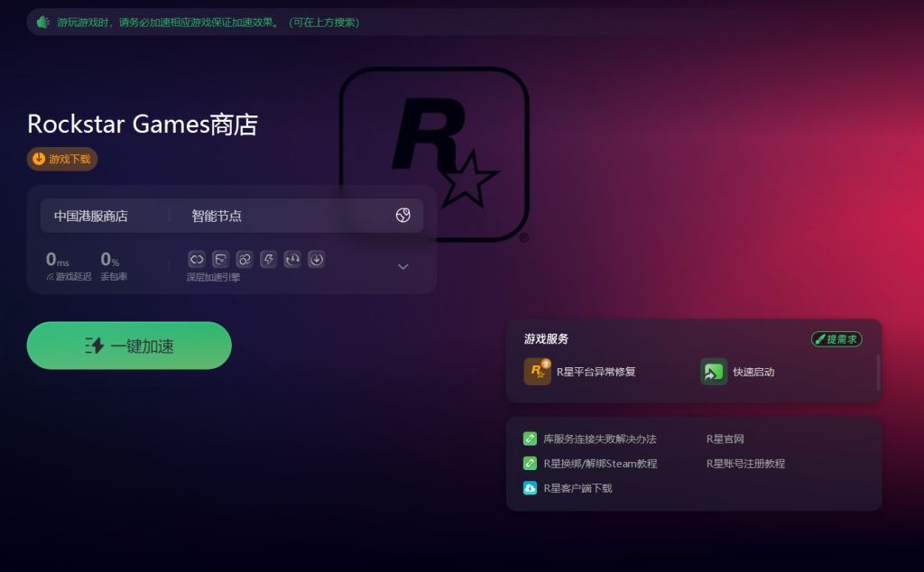
Task: Click the large Rockstar logo image
Action: tap(434, 154)
